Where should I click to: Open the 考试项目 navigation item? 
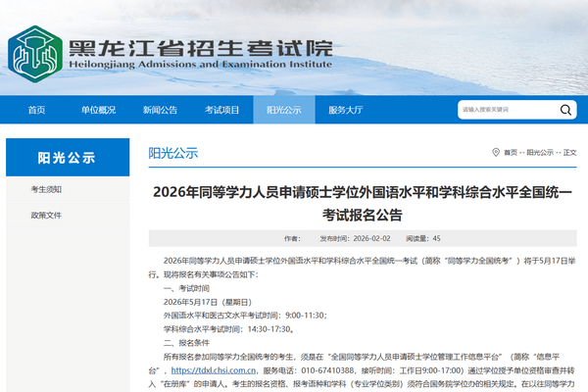[222, 110]
